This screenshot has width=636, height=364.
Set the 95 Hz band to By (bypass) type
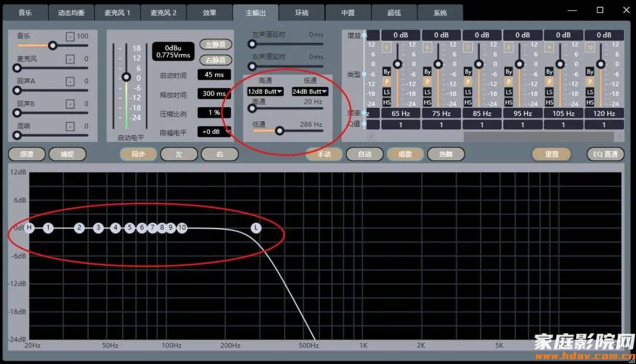pos(509,72)
